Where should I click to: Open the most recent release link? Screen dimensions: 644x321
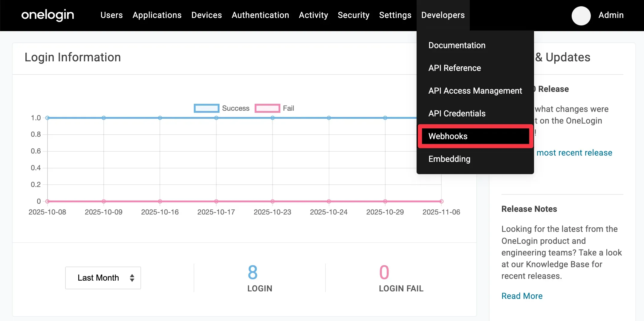(x=574, y=153)
